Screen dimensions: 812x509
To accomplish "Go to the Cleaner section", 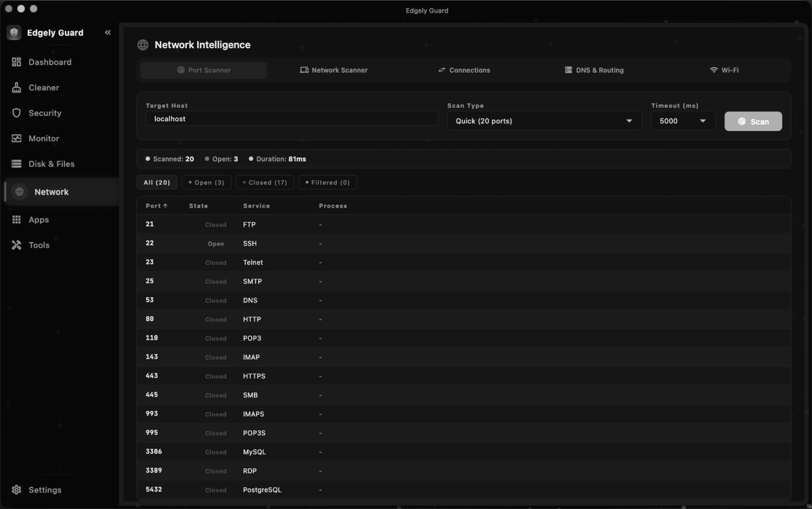I will pos(61,88).
